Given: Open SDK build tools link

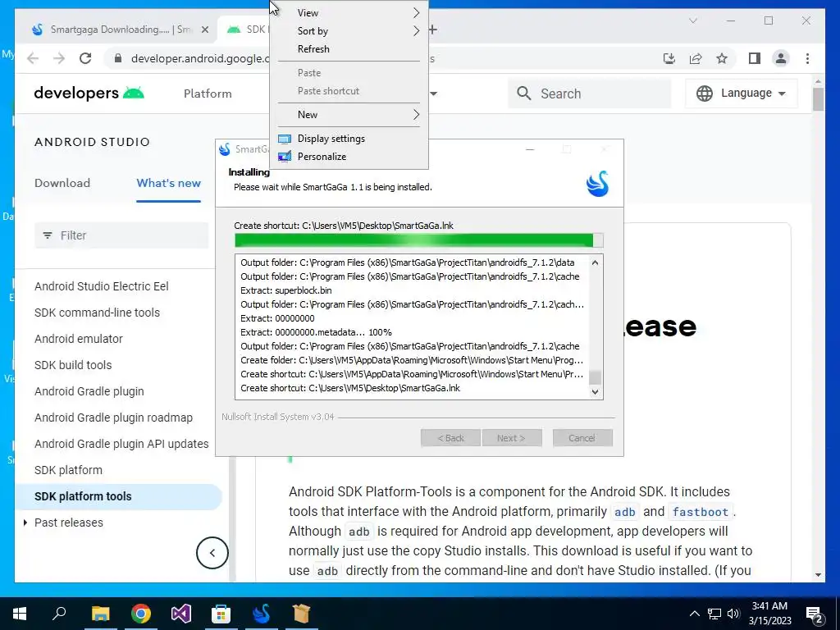Looking at the screenshot, I should click(73, 365).
